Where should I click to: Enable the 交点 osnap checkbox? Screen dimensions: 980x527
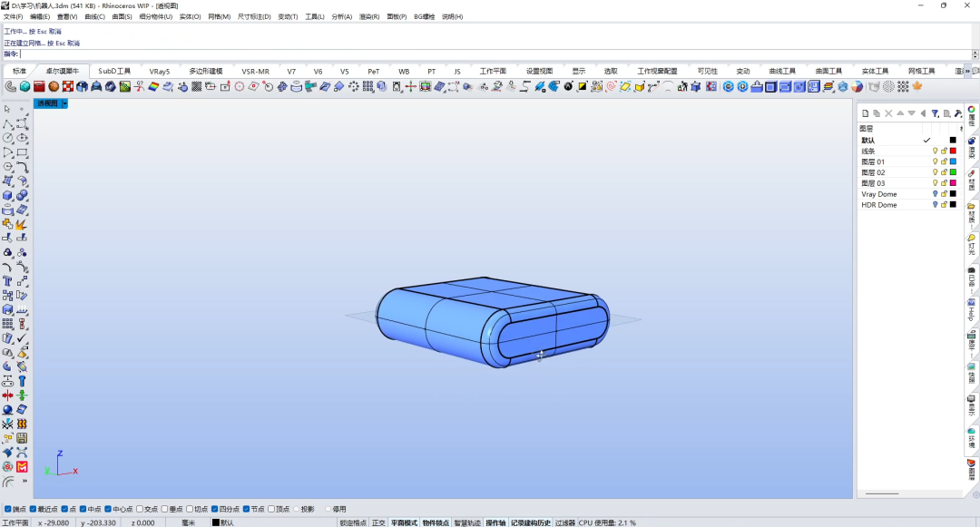[x=140, y=510]
